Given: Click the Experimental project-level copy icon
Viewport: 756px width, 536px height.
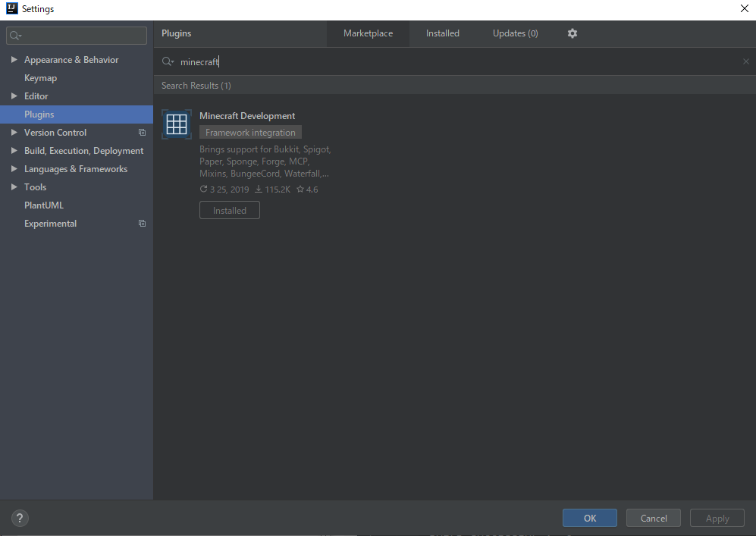Looking at the screenshot, I should click(x=143, y=224).
